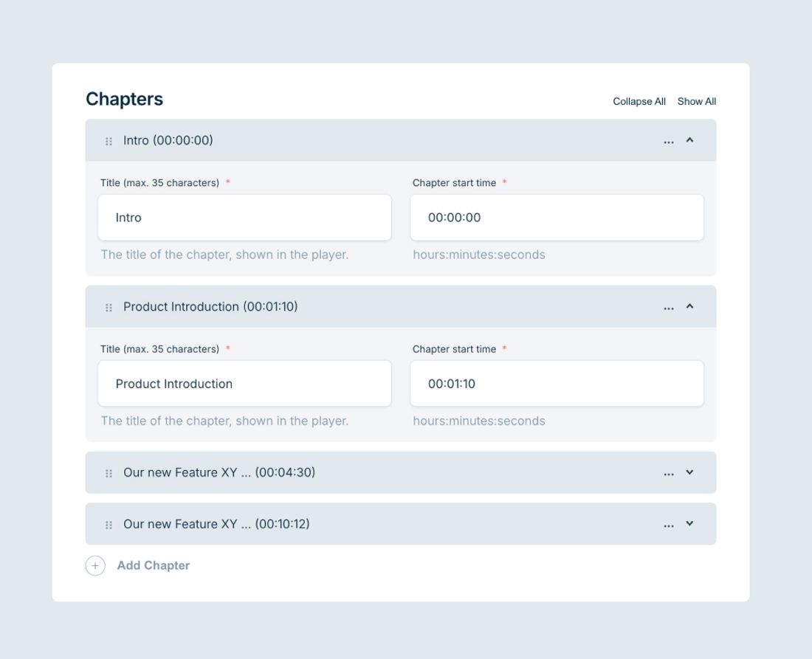Click the Product Introduction title field
The width and height of the screenshot is (812, 659).
244,383
